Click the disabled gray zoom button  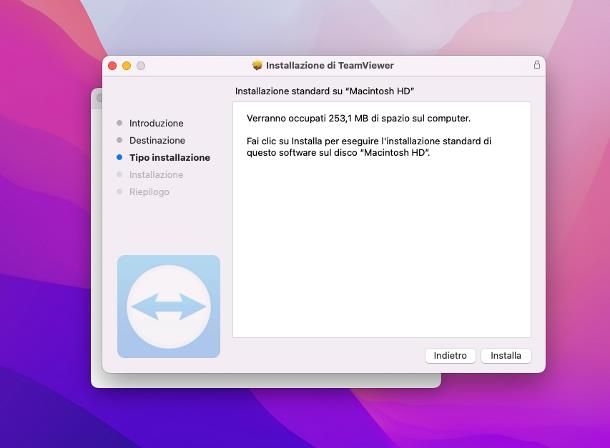click(141, 66)
